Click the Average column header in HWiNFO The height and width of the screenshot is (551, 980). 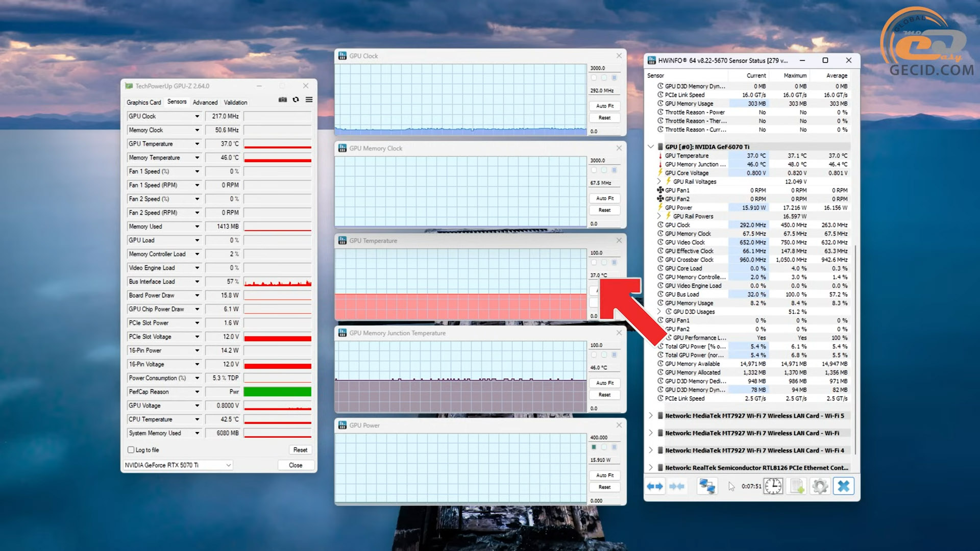pos(837,76)
